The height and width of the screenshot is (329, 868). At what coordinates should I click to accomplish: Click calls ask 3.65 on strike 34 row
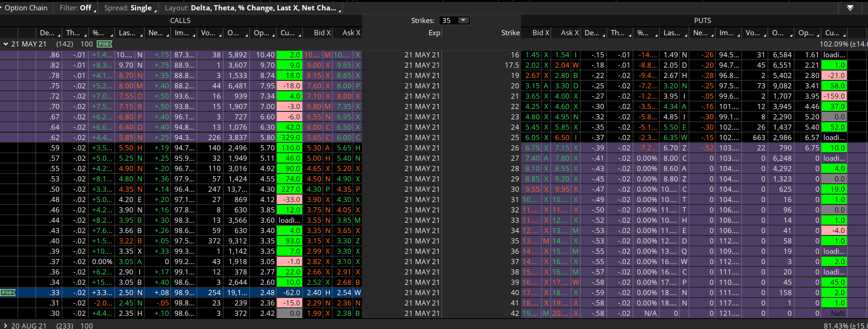click(344, 231)
